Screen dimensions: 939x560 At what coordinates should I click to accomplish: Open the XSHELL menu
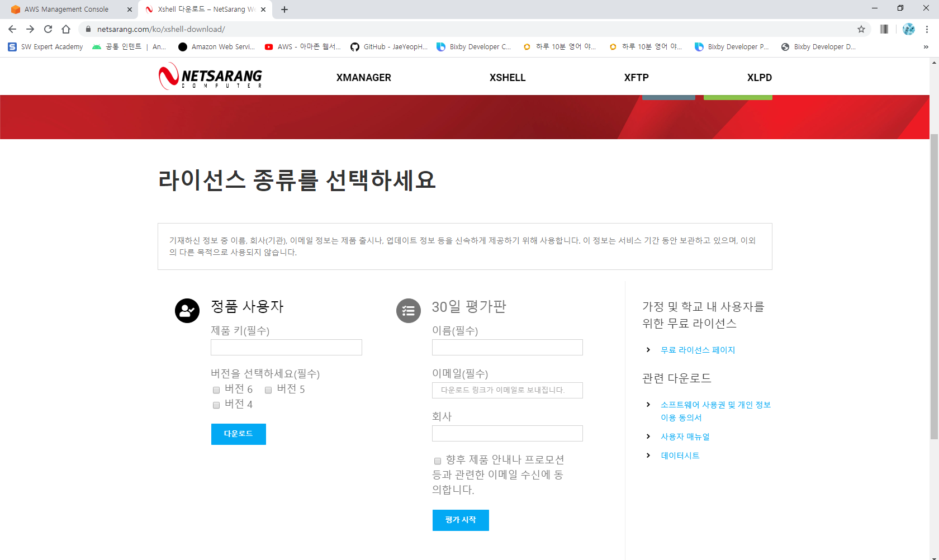click(x=508, y=78)
